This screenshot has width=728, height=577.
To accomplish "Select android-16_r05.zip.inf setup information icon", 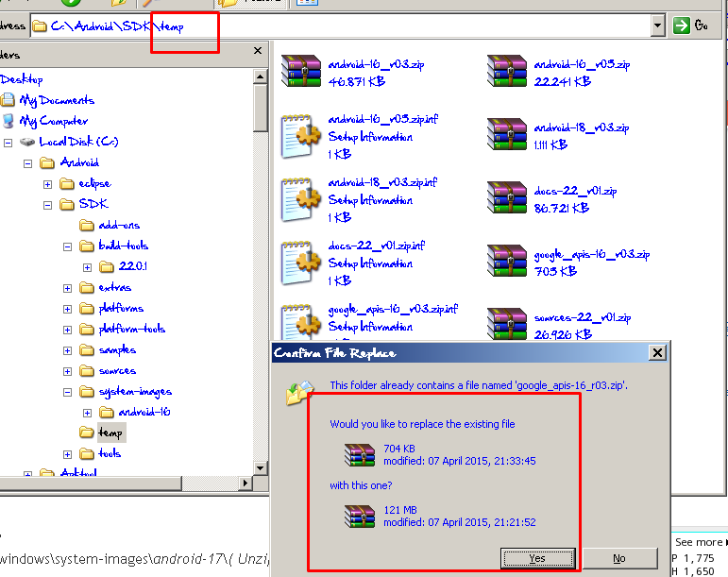I will click(x=301, y=136).
